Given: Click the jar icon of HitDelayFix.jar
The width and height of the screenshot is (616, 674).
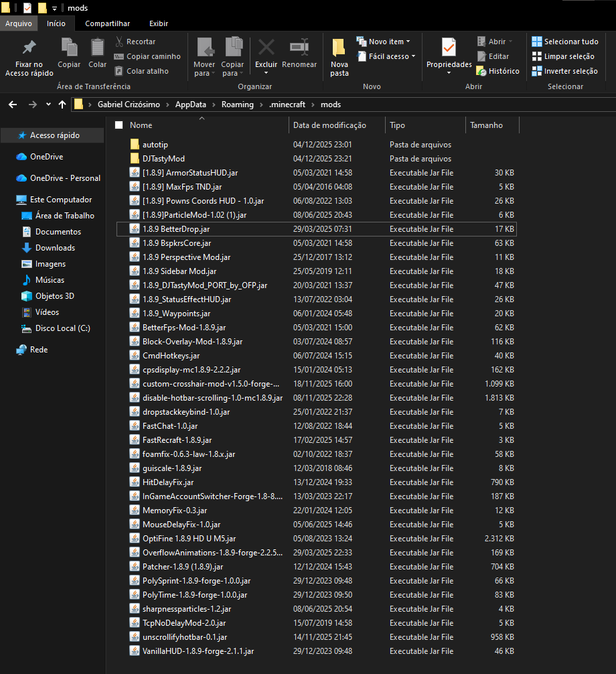Looking at the screenshot, I should tap(135, 482).
